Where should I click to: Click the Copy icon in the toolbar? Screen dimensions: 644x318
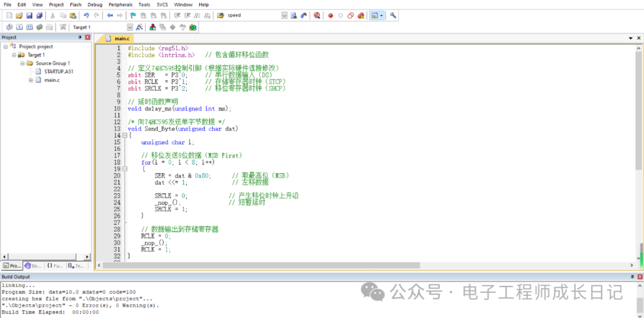click(63, 16)
